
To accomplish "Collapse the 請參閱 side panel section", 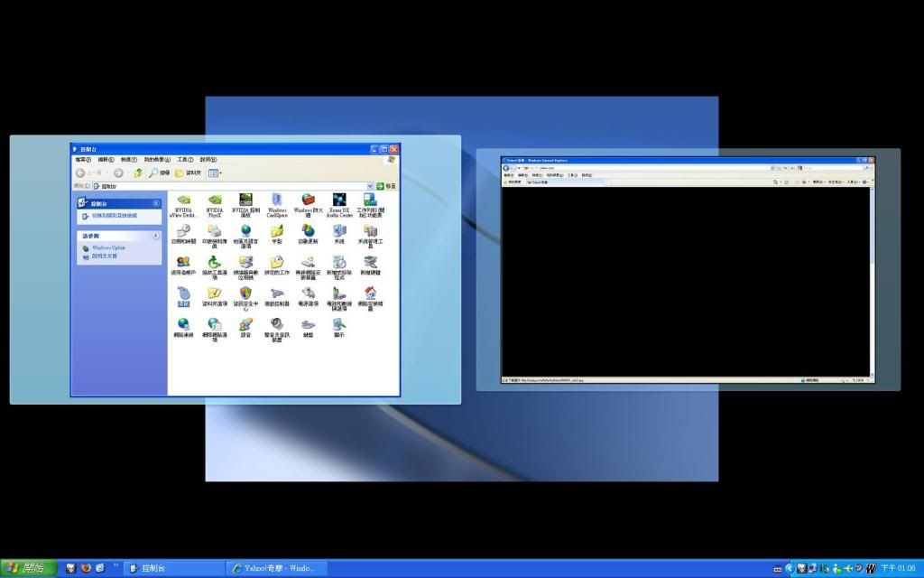I will click(156, 236).
